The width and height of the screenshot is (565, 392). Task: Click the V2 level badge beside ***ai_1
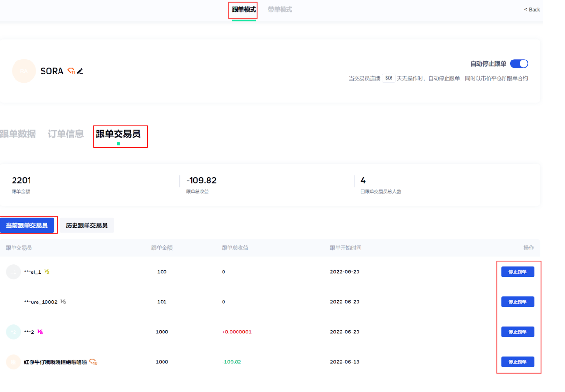(47, 272)
